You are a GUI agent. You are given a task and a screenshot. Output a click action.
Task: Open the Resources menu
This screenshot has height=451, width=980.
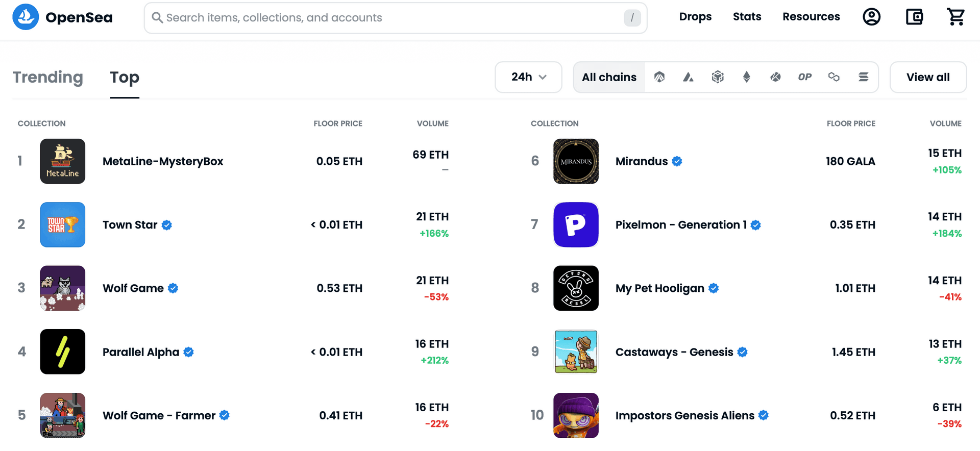(811, 17)
